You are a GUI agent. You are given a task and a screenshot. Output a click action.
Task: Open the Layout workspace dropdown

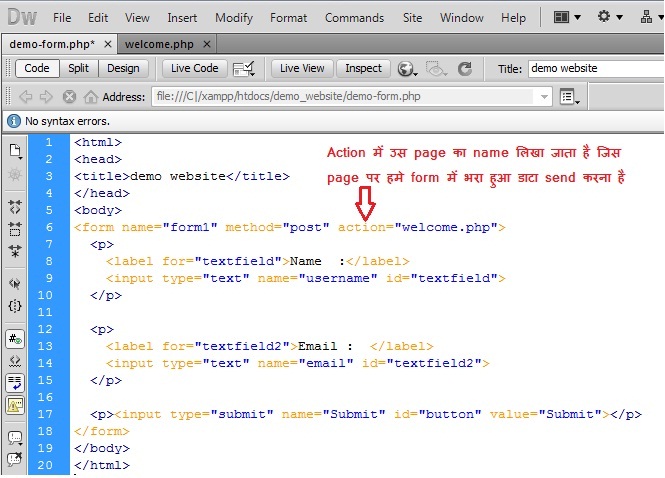pos(567,17)
